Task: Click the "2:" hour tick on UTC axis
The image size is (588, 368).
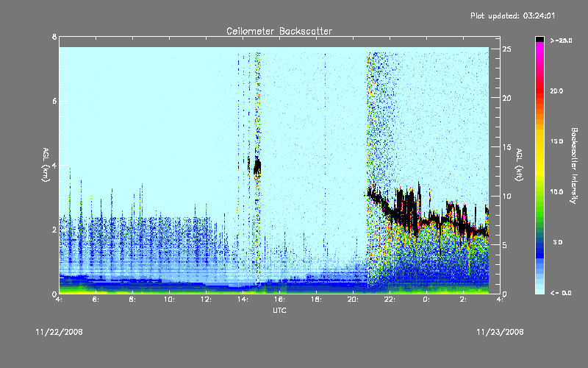Action: point(463,300)
